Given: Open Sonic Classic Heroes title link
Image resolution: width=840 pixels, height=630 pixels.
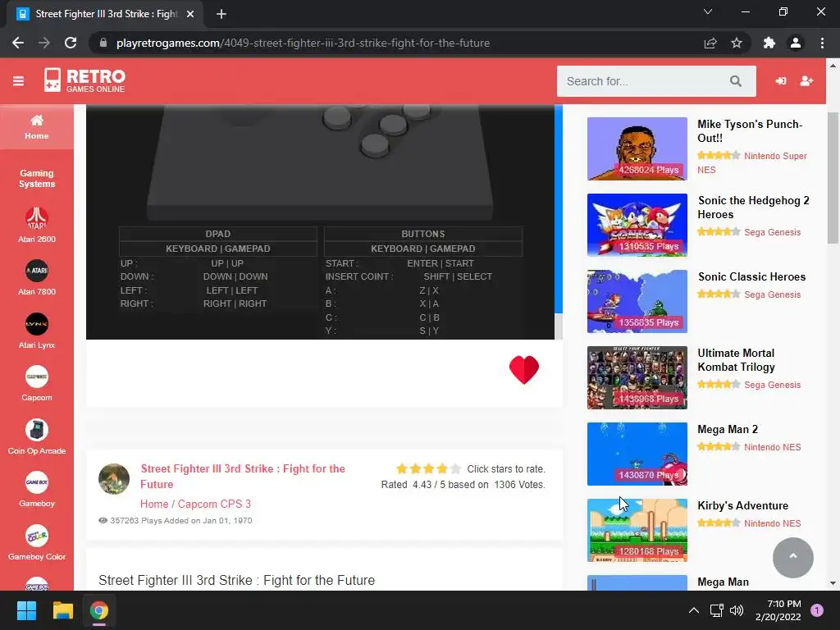Looking at the screenshot, I should tap(751, 276).
